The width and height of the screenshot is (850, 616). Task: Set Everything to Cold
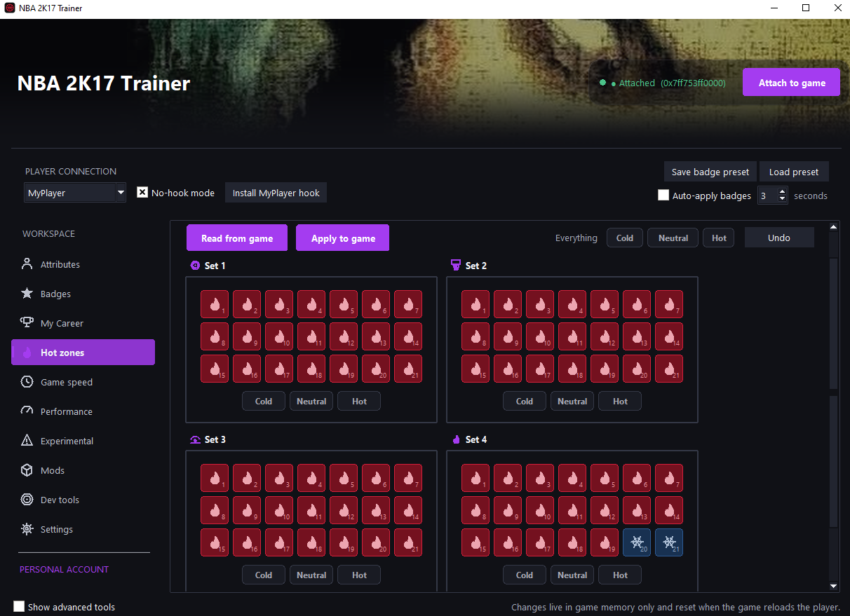point(625,238)
